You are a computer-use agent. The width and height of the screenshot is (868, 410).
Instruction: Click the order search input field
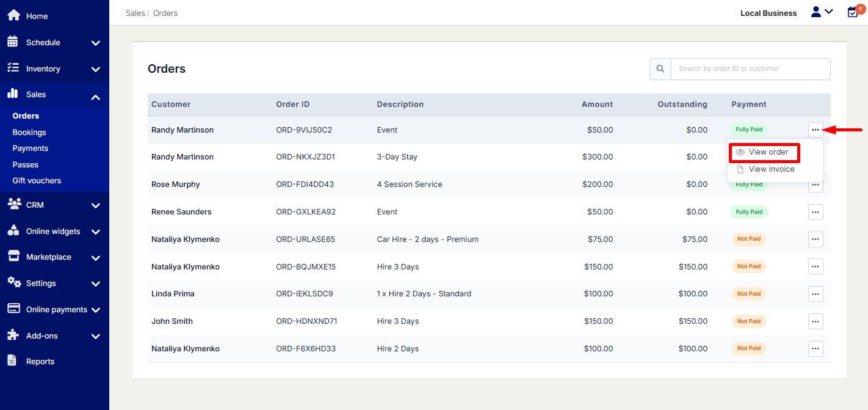click(750, 69)
